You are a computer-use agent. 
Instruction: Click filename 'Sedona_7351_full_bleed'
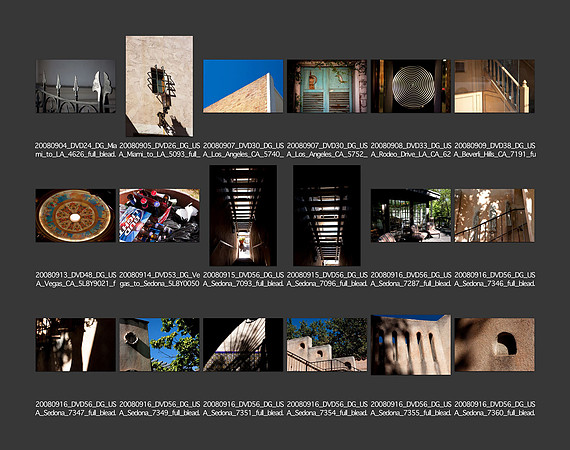(243, 409)
